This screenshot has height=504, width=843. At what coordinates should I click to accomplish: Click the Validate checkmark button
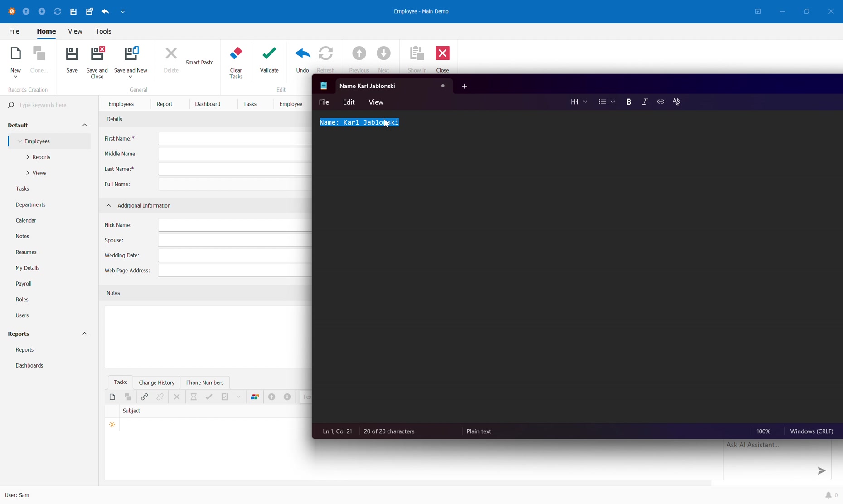tap(269, 59)
